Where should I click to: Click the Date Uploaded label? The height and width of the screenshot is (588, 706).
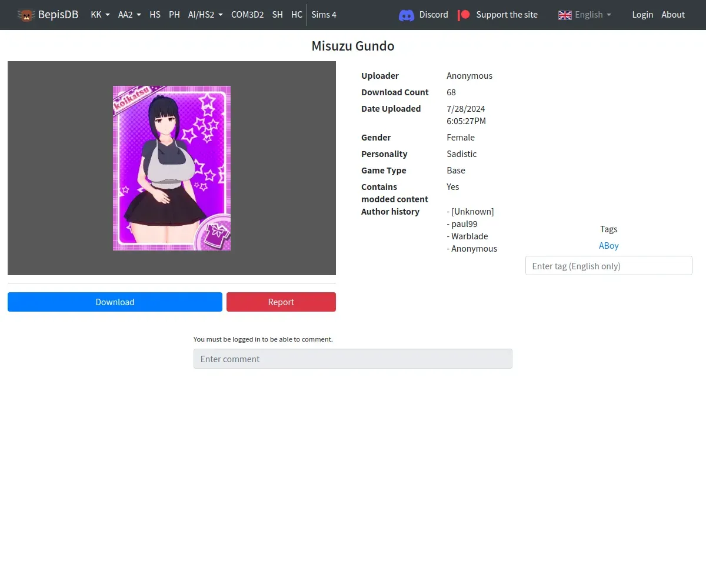[391, 109]
